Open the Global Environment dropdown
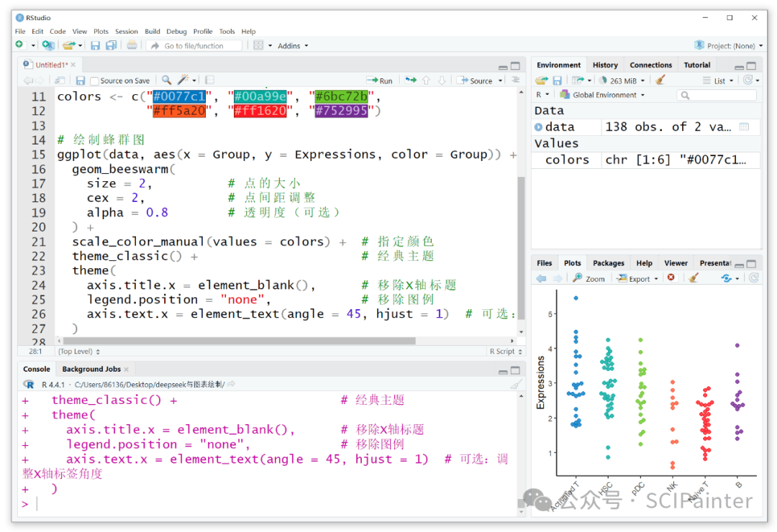 coord(602,95)
